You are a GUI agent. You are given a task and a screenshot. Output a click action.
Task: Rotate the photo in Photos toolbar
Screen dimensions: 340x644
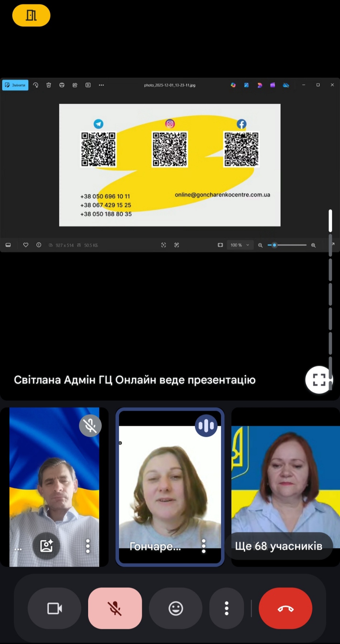[x=35, y=85]
